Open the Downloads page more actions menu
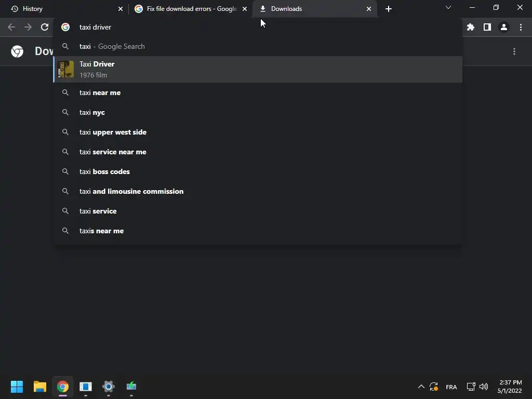Viewport: 532px width, 399px height. 514,51
